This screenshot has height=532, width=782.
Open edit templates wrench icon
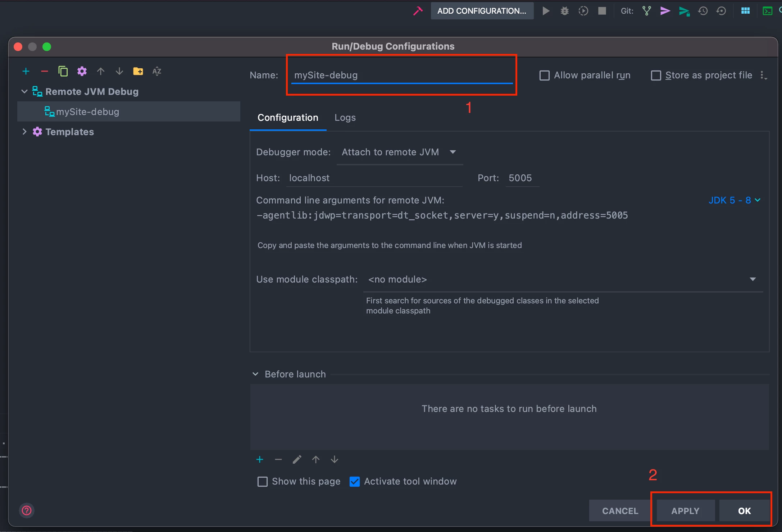coord(82,71)
